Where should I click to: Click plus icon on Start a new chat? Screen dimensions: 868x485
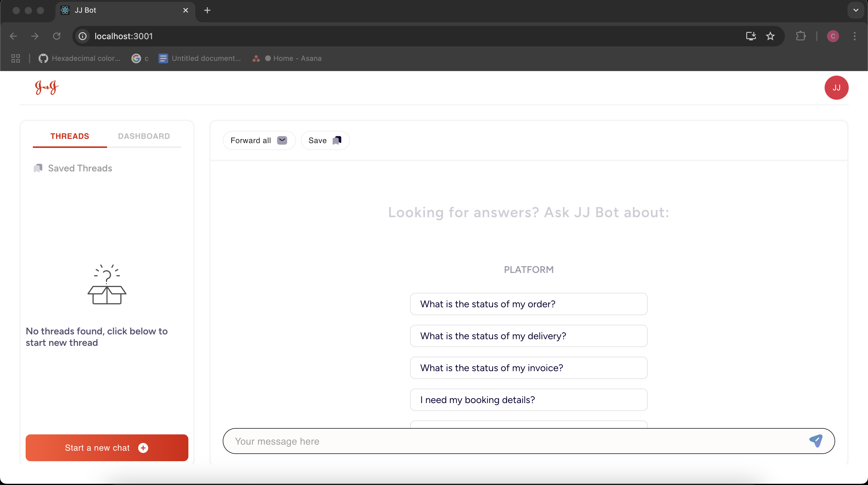[143, 448]
